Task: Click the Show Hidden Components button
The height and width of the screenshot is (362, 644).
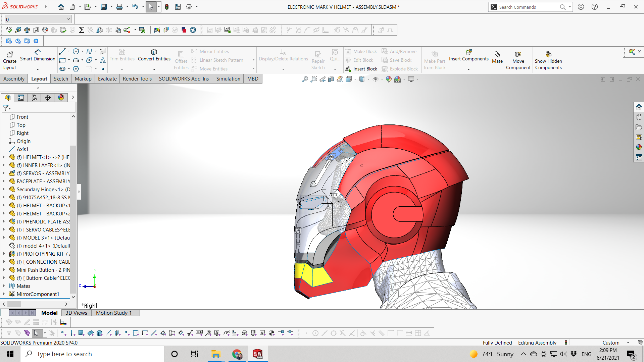Action: click(548, 57)
